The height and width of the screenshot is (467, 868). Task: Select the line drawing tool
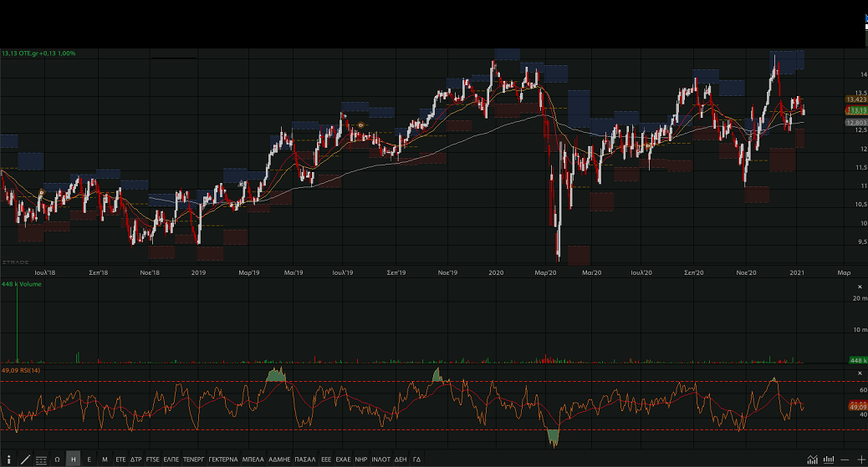tap(25, 459)
